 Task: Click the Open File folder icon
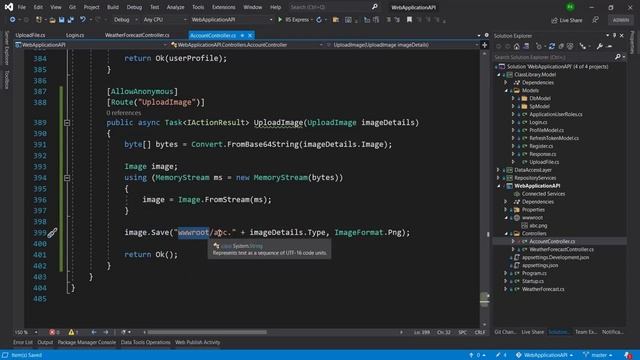[52, 20]
